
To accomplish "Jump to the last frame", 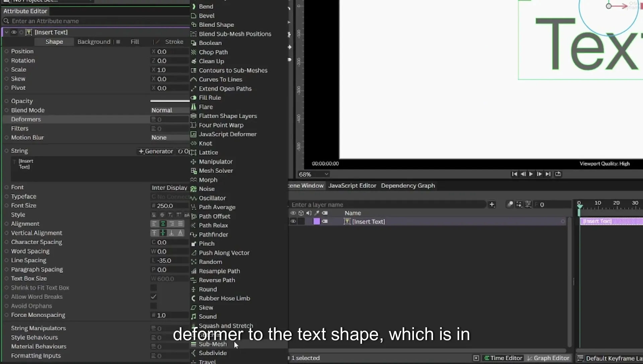I will 548,174.
